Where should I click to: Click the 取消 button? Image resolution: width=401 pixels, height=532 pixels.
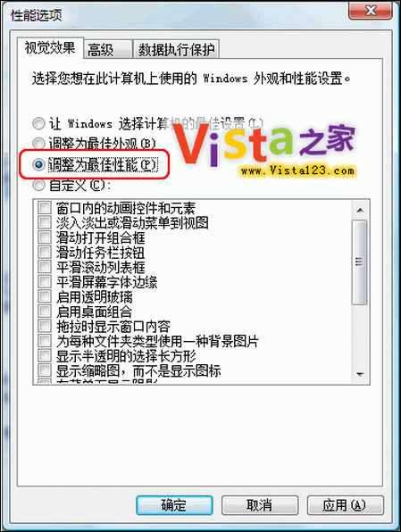tap(260, 505)
